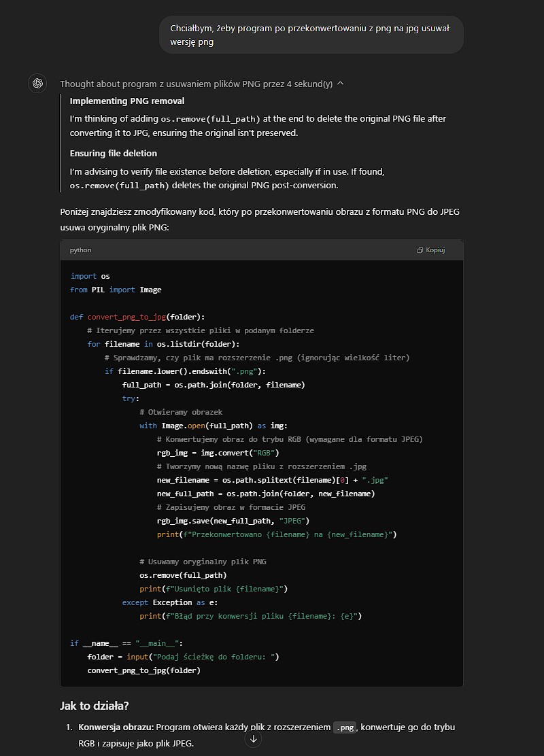Click the 'def convert_png_to_jpg(folder):' line
Image resolution: width=544 pixels, height=756 pixels.
(x=137, y=317)
